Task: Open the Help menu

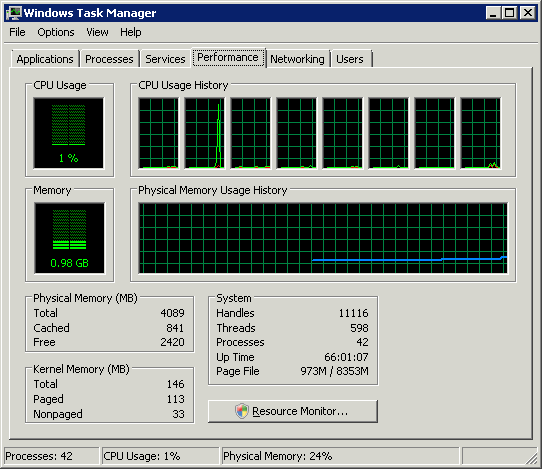Action: 131,32
